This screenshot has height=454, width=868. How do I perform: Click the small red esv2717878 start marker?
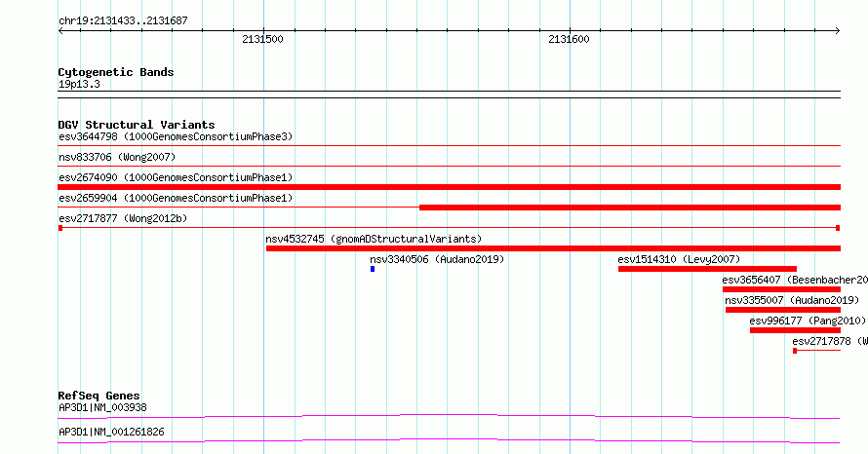pos(795,351)
